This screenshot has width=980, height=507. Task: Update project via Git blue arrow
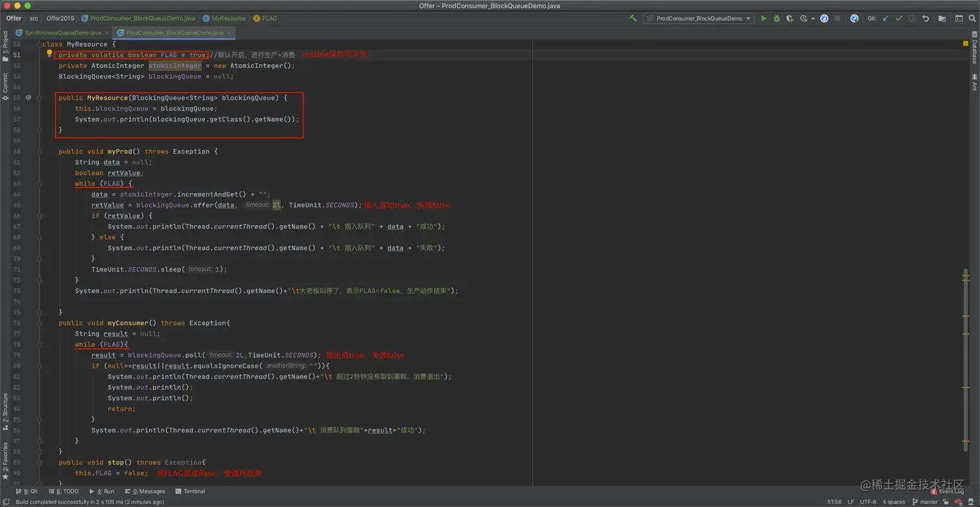[x=885, y=19]
